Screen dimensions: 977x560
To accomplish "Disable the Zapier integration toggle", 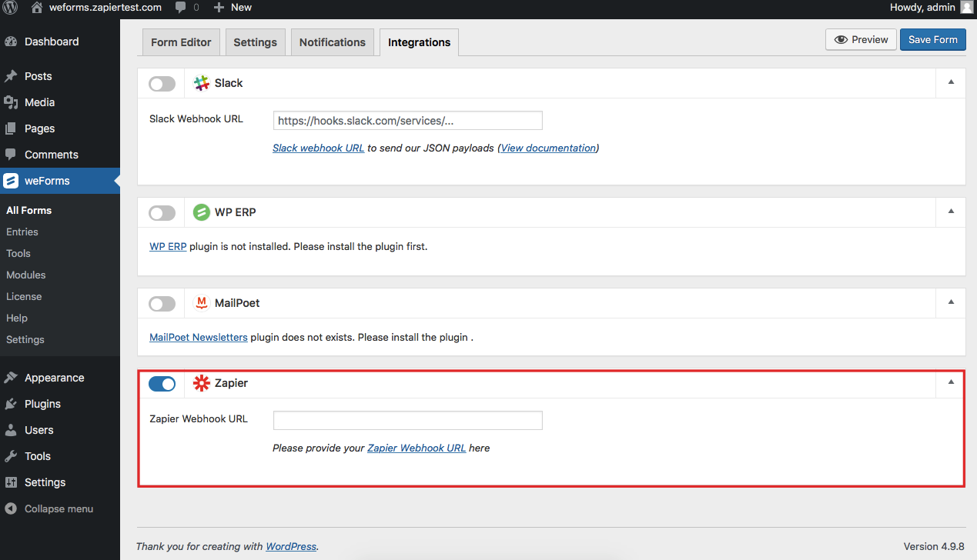I will pyautogui.click(x=162, y=383).
